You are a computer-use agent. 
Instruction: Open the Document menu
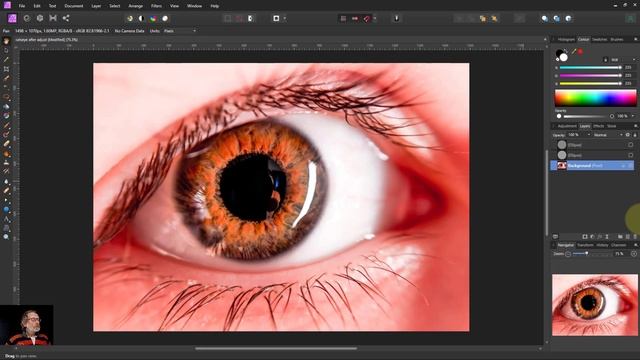point(73,6)
